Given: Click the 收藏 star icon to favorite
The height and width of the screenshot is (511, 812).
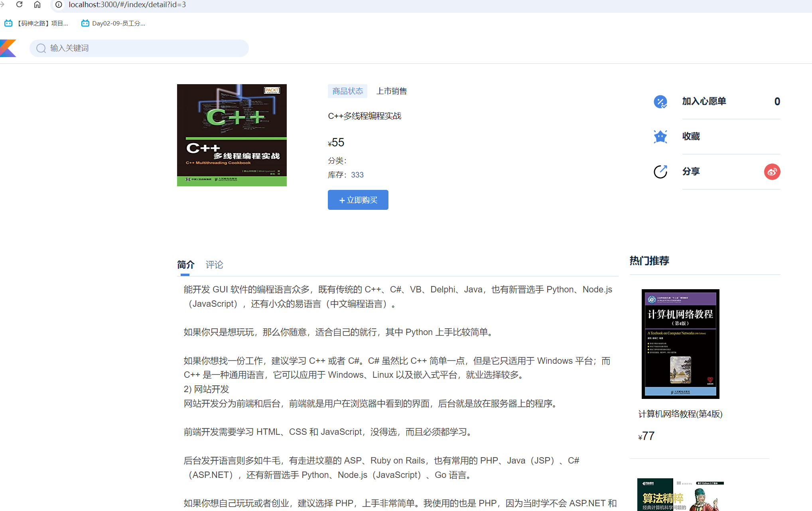Looking at the screenshot, I should (x=660, y=136).
